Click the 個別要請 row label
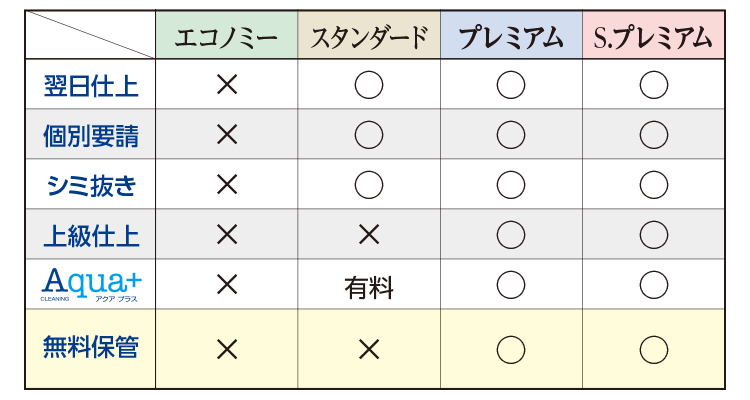Viewport: 750px width, 400px height. 91,136
